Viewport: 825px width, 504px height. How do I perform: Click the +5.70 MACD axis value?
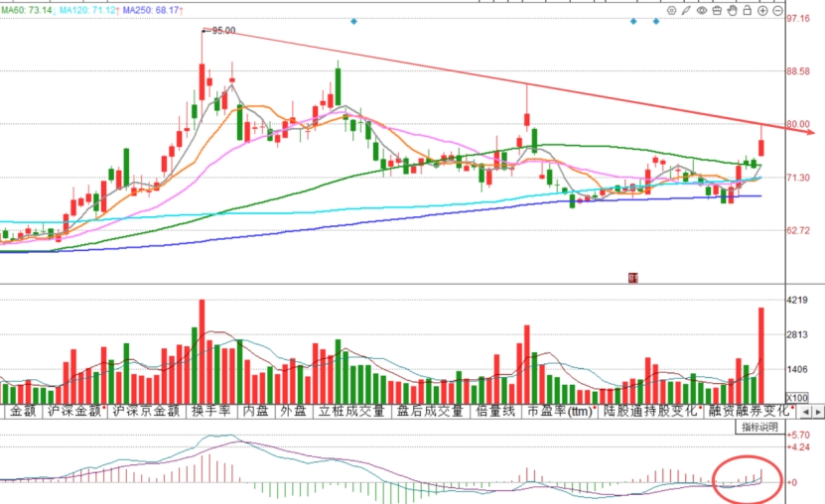tap(799, 436)
